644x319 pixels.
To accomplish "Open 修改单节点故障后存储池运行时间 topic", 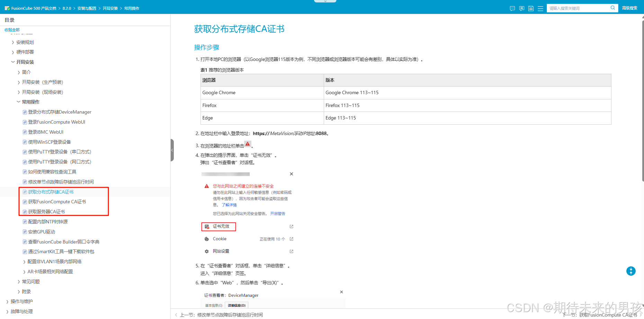I will (61, 182).
